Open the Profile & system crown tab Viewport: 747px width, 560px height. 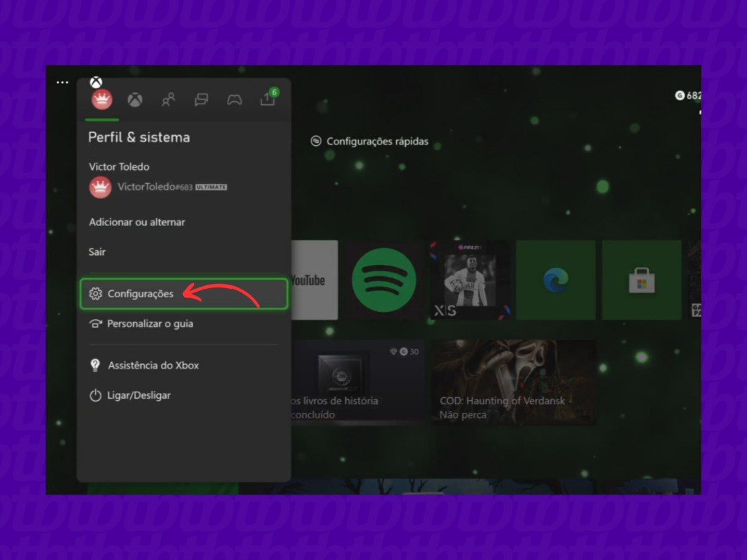coord(101,99)
